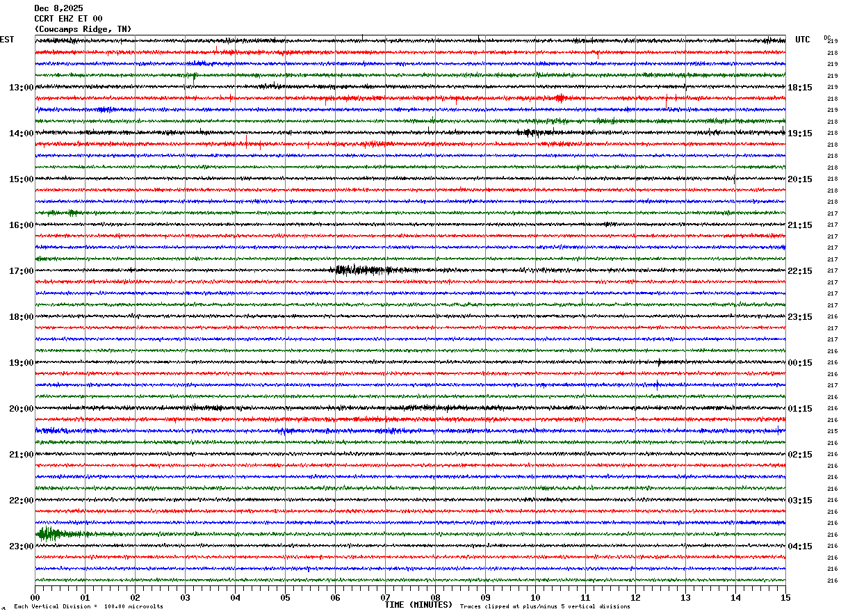Click the UTC timezone label
Viewport: 841px width, 616px height.
coord(803,40)
